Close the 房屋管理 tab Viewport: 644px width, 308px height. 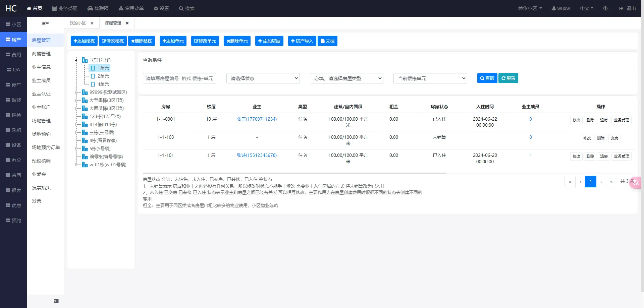tap(127, 23)
